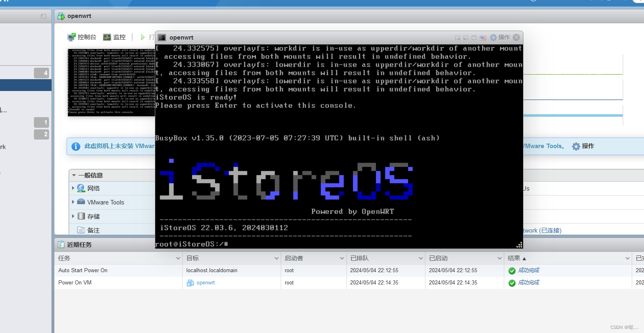Click the 网络 globe icon
This screenshot has width=644, height=333.
[81, 188]
